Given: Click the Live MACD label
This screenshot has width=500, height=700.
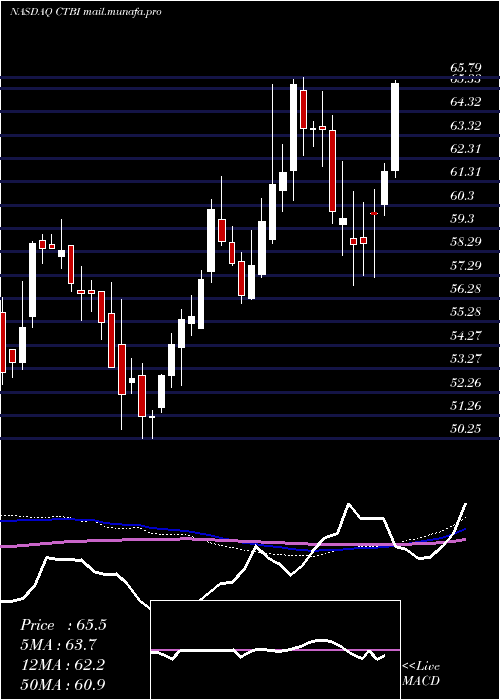Looking at the screenshot, I should [x=421, y=674].
